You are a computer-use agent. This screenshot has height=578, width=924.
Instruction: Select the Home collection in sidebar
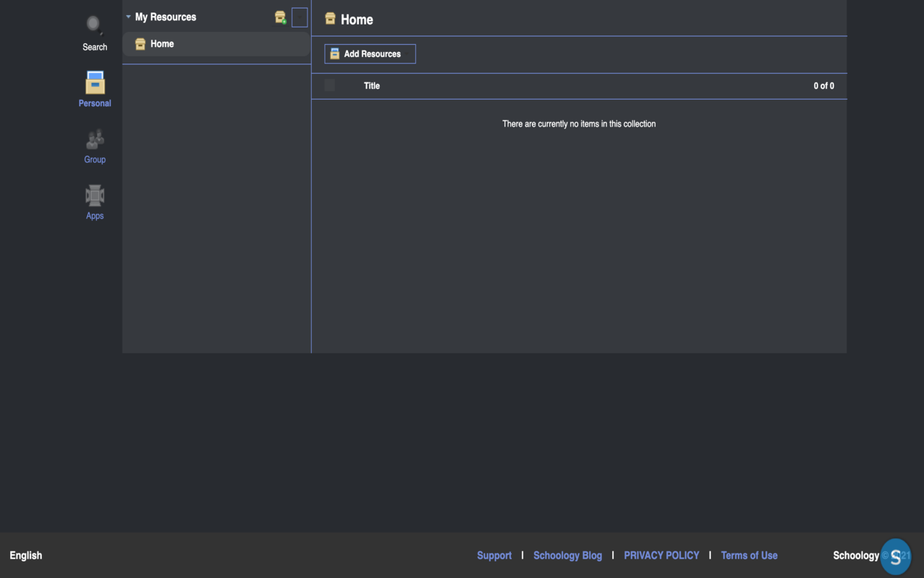pos(217,44)
